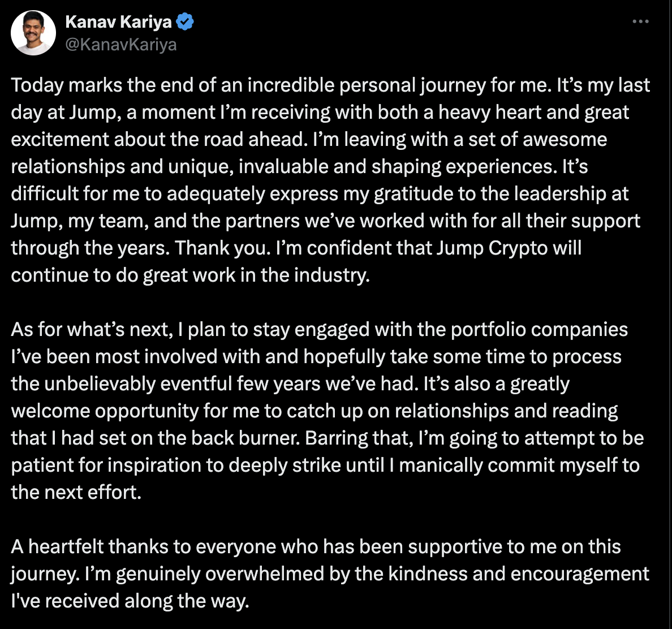Visit the Kanav Kariya display name link

pyautogui.click(x=118, y=21)
